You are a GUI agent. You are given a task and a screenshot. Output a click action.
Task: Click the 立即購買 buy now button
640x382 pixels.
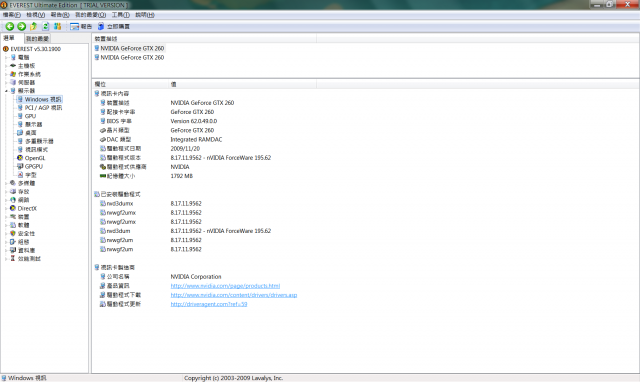(113, 27)
